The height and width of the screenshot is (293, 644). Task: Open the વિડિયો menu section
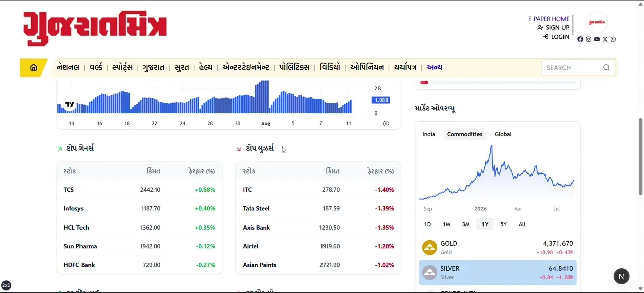click(330, 67)
